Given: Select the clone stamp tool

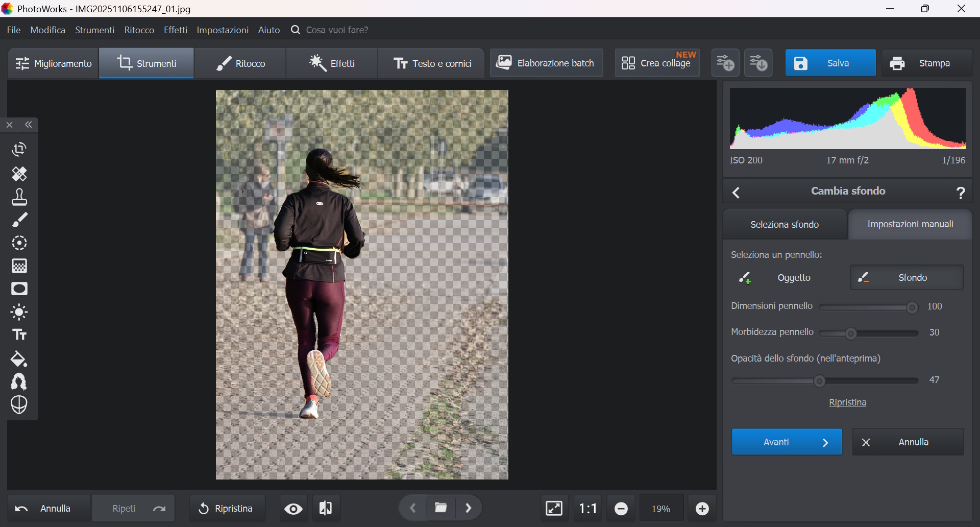Looking at the screenshot, I should 19,197.
